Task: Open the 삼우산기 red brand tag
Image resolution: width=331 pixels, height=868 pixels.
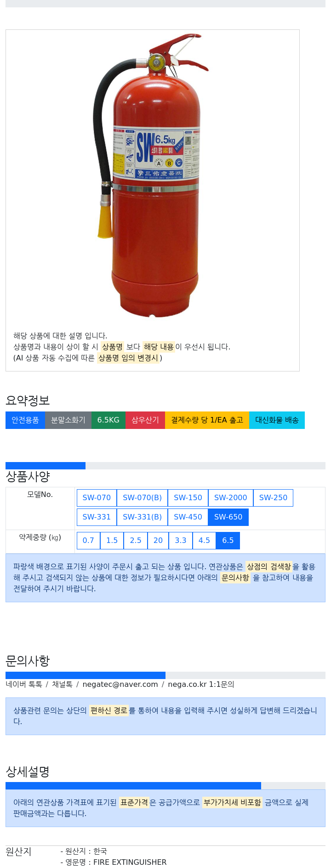Action: [145, 420]
